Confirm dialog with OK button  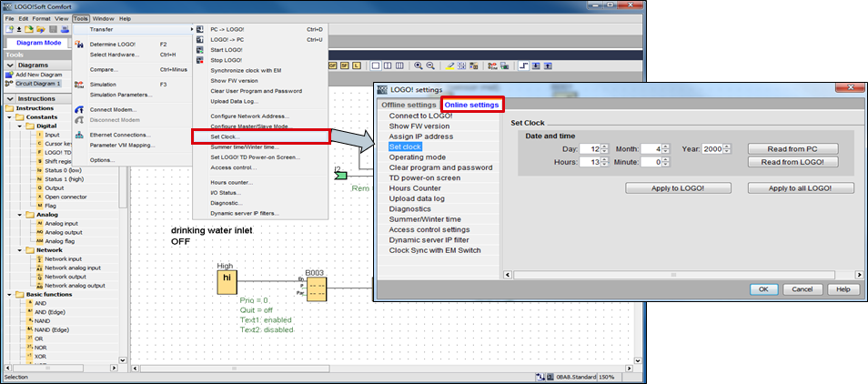[x=763, y=289]
